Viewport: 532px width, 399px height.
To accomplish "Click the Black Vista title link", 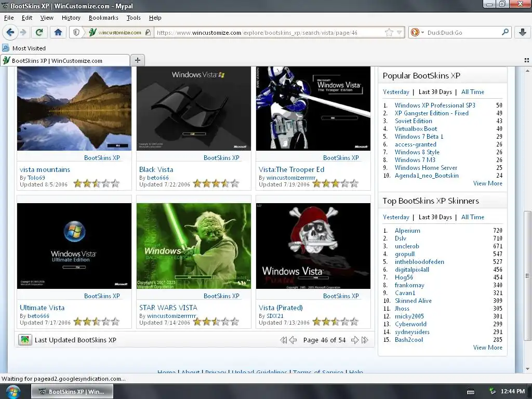I will pyautogui.click(x=156, y=169).
